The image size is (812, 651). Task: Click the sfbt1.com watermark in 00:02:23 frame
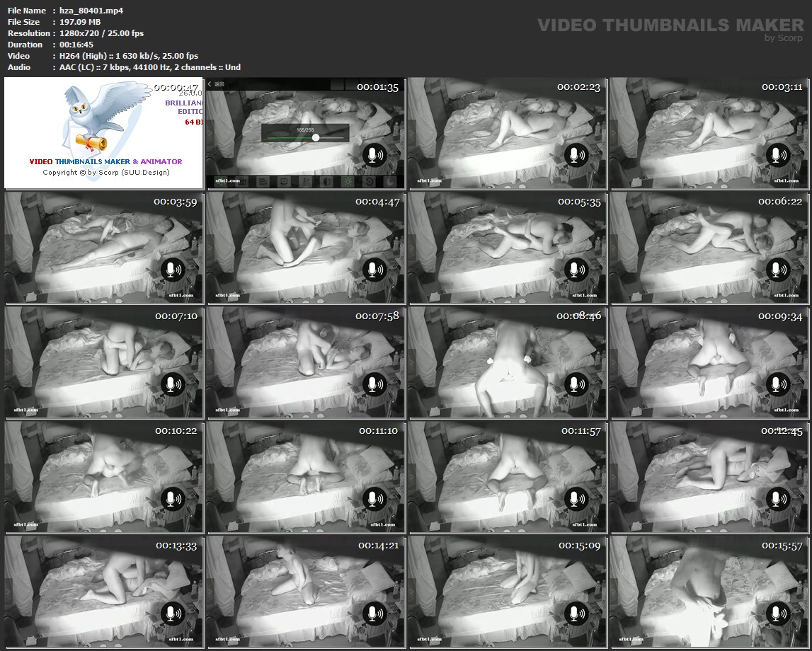(x=430, y=180)
